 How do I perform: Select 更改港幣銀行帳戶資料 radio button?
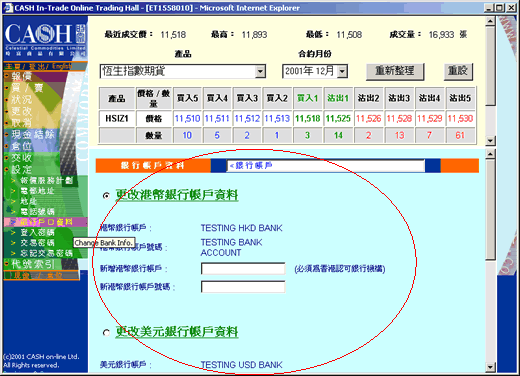point(106,196)
